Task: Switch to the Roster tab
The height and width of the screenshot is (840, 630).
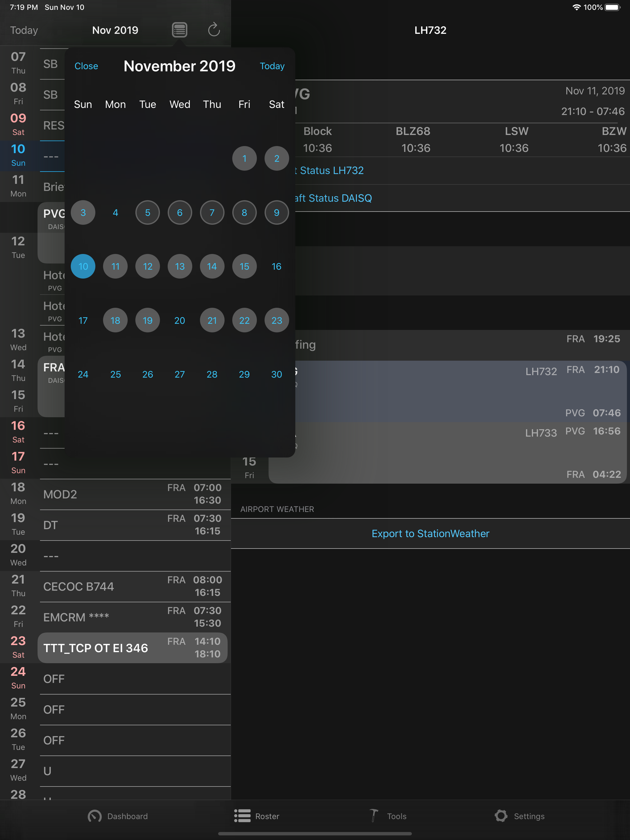Action: (x=257, y=816)
